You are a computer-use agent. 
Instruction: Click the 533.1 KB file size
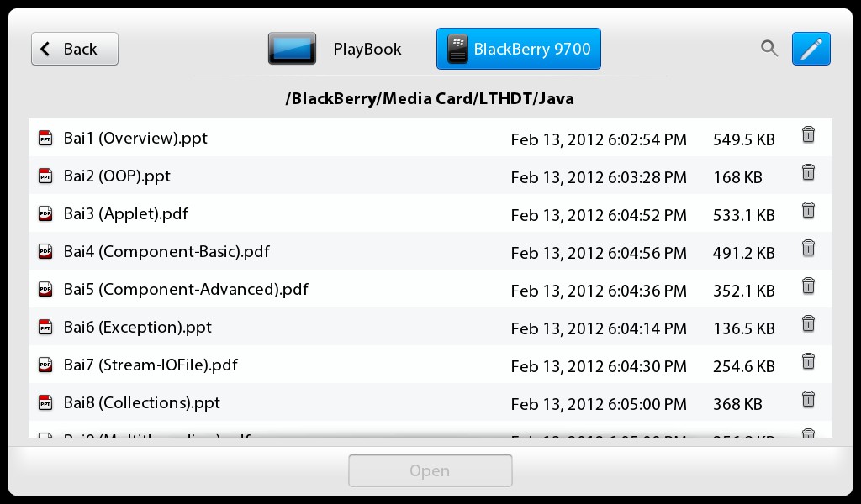[743, 216]
